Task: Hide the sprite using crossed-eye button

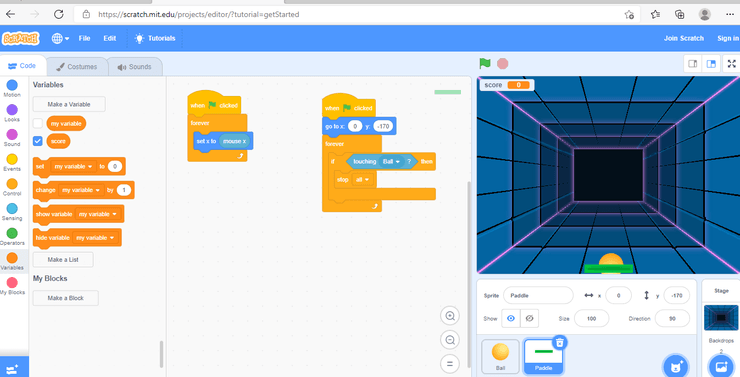Action: point(529,318)
